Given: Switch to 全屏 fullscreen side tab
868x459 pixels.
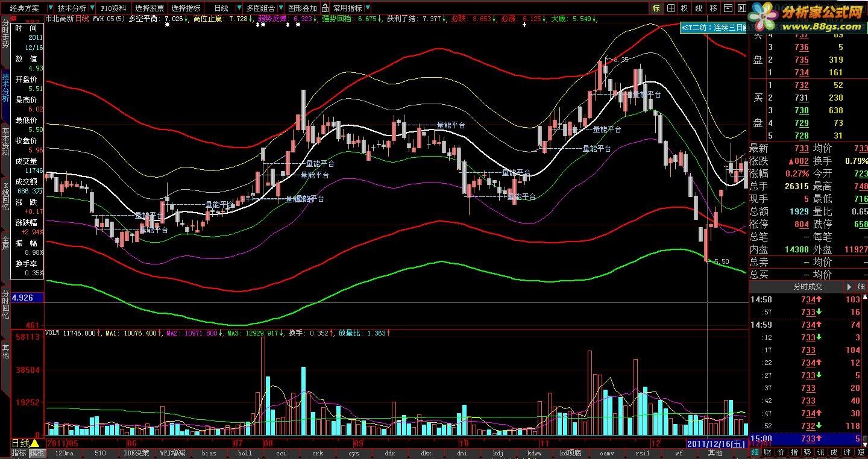Looking at the screenshot, I should coord(5,243).
